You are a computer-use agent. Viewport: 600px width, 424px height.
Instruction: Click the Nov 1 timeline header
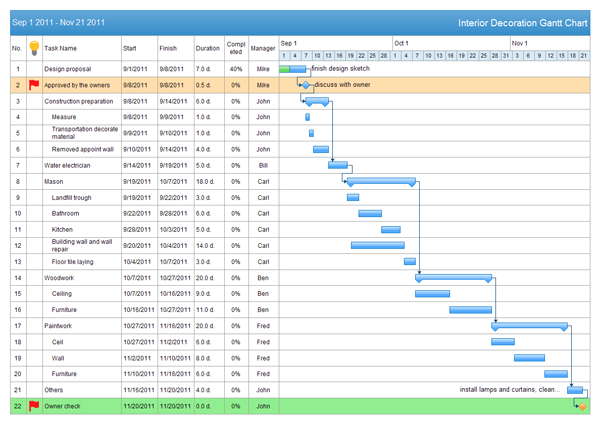(519, 43)
